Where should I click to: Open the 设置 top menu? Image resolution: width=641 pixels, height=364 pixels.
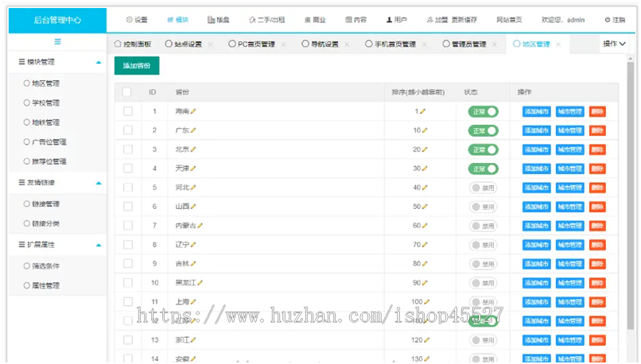tap(137, 20)
